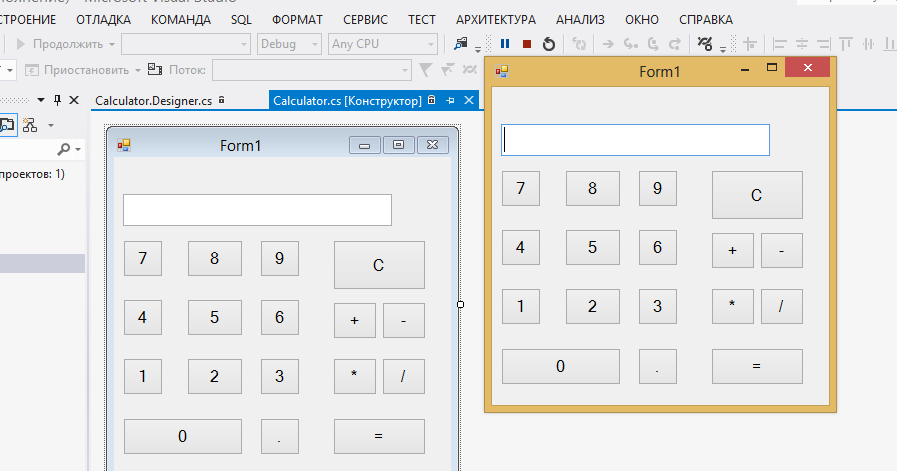Viewport: 897px width, 471px height.
Task: Click the icon right of the two funnel icons
Action: (470, 70)
